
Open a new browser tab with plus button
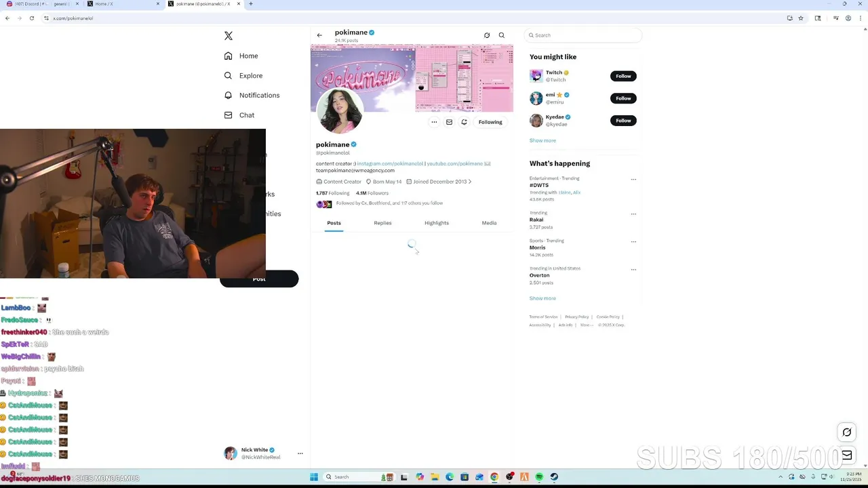(251, 4)
